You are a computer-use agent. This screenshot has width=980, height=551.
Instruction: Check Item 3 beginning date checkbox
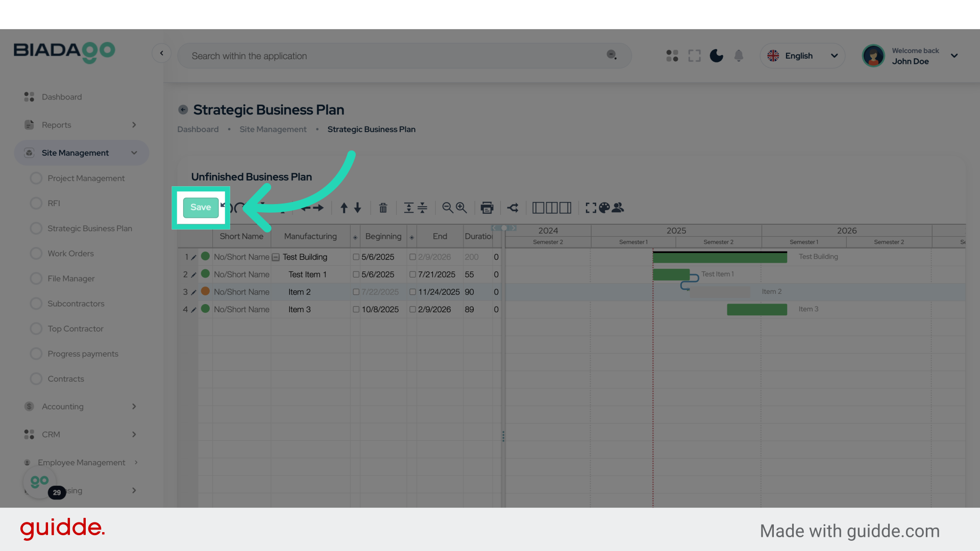(356, 309)
